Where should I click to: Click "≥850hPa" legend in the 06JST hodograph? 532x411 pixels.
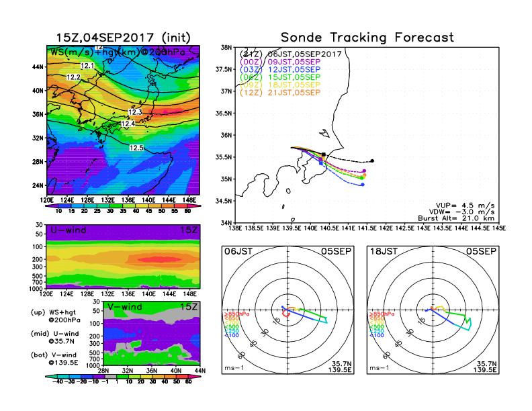[x=236, y=314]
